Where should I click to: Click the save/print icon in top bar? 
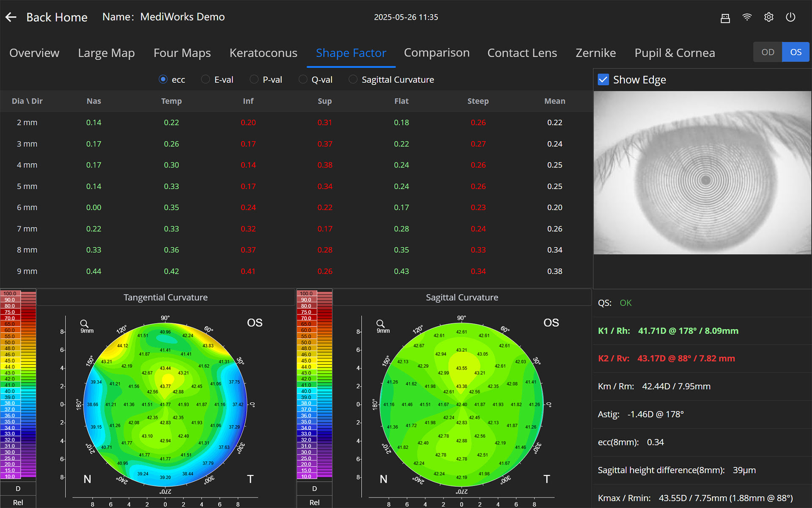click(725, 17)
